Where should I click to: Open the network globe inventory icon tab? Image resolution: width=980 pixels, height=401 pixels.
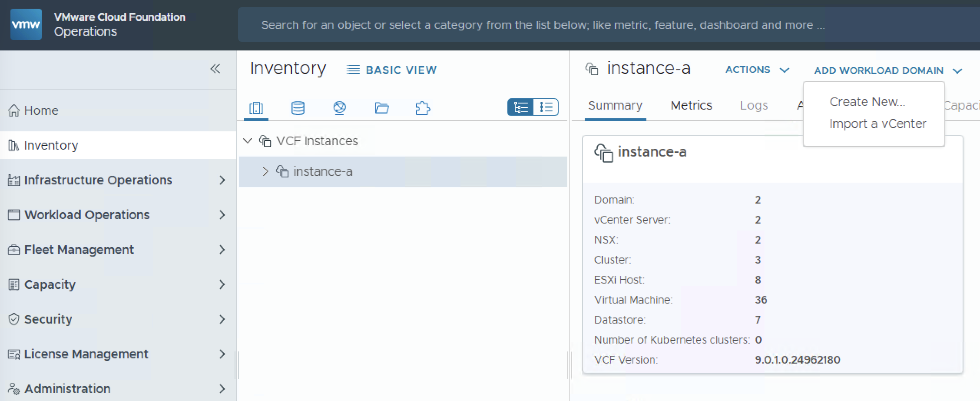[339, 107]
